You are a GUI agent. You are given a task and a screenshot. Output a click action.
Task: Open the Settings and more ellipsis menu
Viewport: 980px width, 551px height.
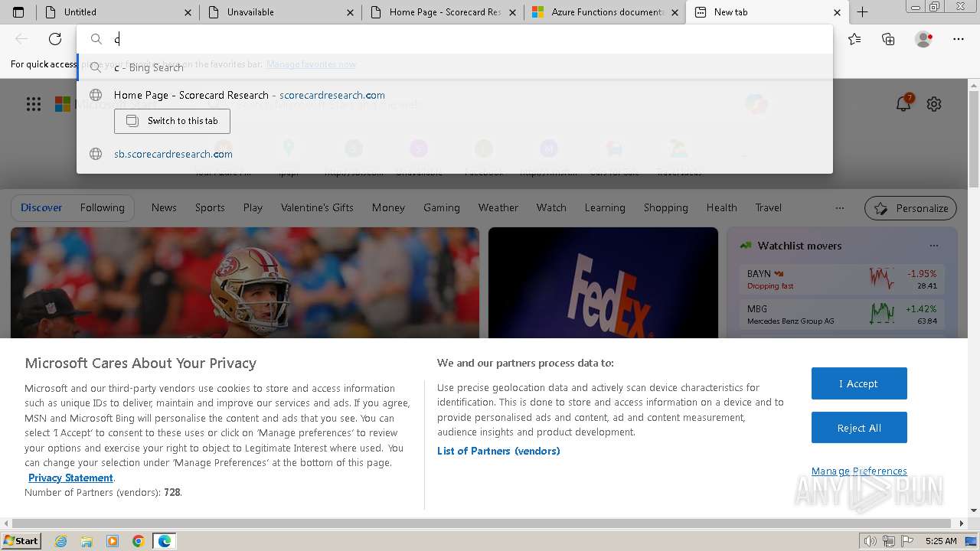pyautogui.click(x=959, y=39)
